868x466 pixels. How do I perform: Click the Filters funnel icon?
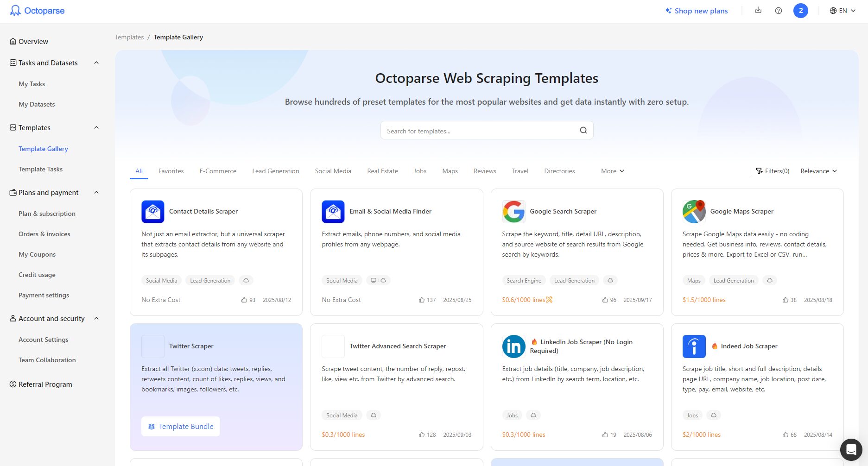point(759,171)
